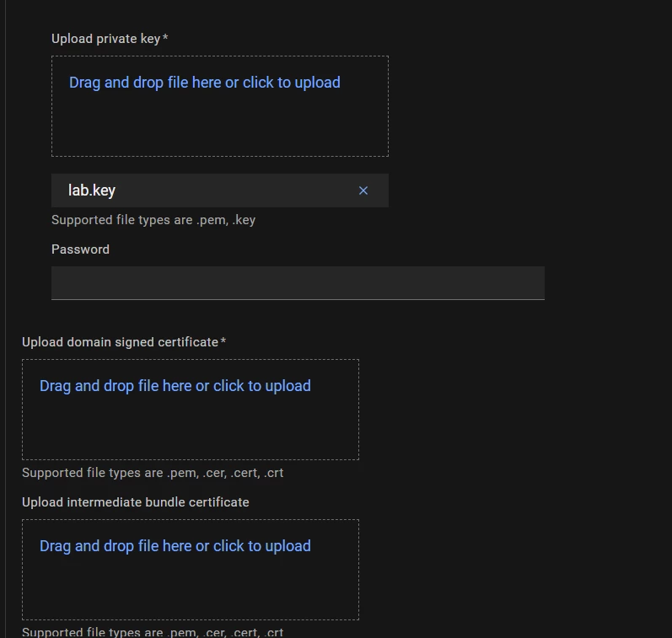Select the lab.key file name
Screen dimensions: 672x638
tap(92, 190)
